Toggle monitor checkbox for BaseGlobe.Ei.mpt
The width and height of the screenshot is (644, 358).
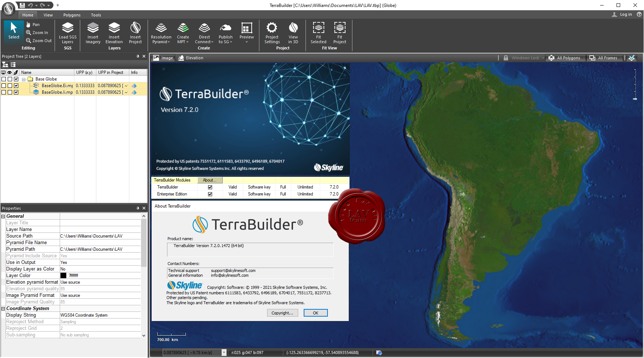[x=4, y=86]
